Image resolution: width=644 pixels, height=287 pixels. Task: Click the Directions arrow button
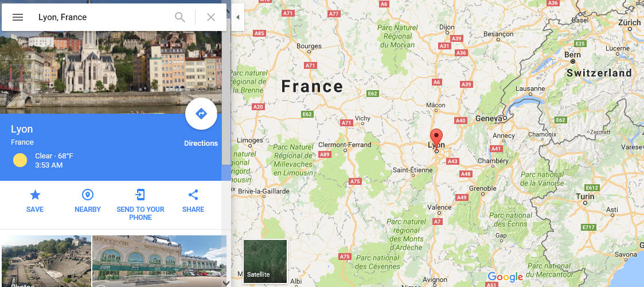[201, 114]
